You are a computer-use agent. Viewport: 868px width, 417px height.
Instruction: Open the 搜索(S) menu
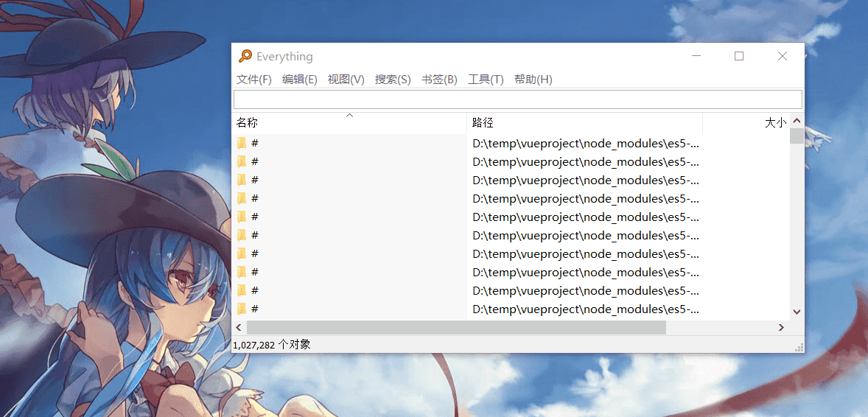tap(393, 80)
